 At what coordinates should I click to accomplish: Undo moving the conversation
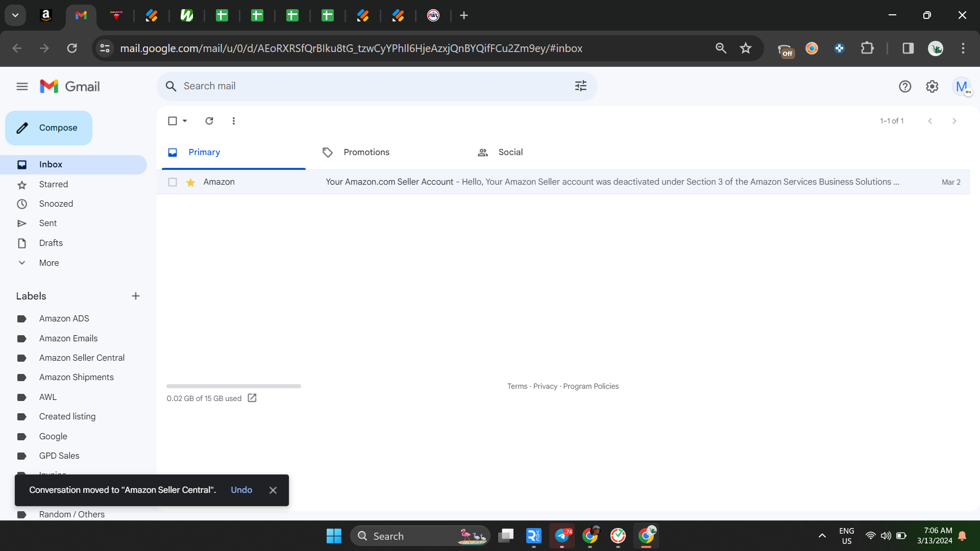pos(241,490)
